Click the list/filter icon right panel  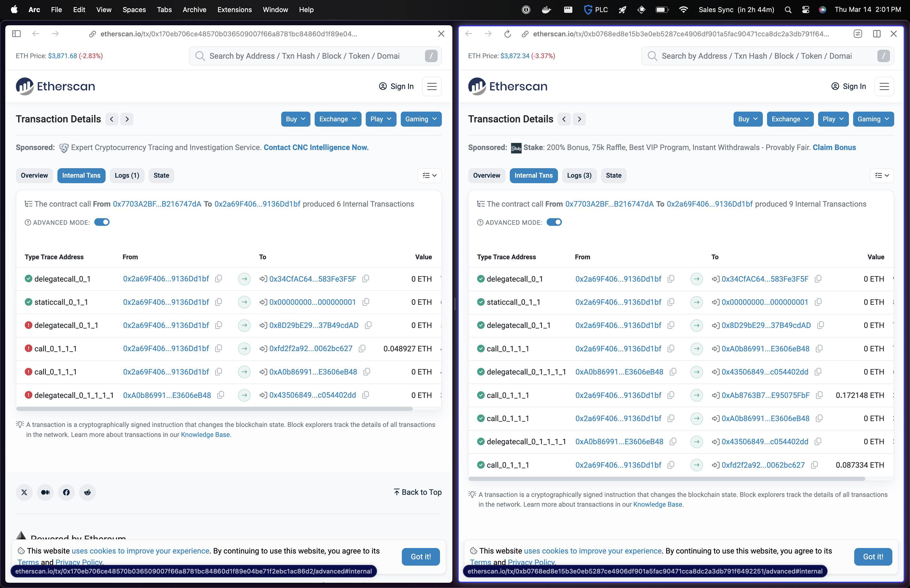pyautogui.click(x=882, y=175)
